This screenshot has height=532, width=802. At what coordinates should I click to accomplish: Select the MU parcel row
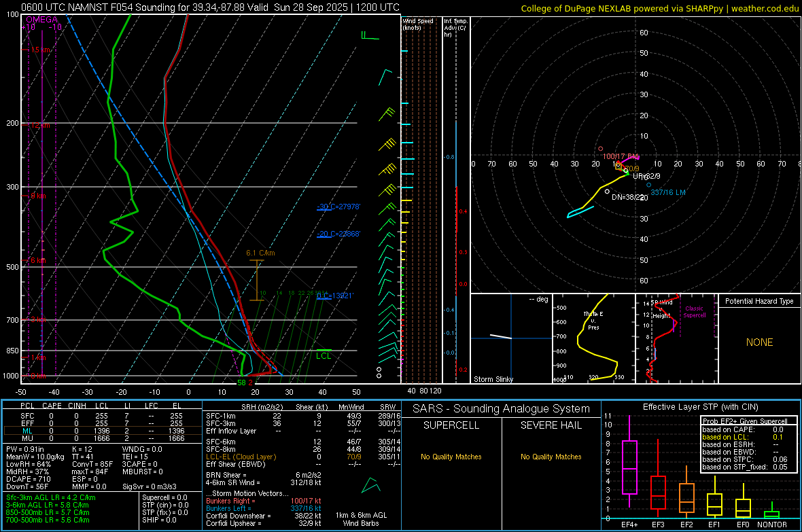(102, 438)
